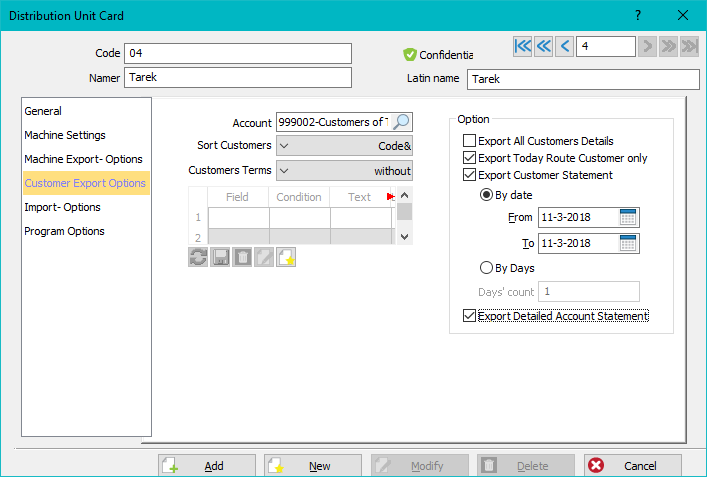The width and height of the screenshot is (707, 477).
Task: Click the Latin name input field
Action: [583, 79]
